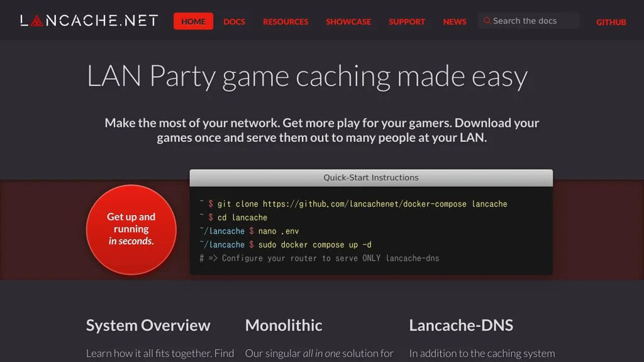Screen dimensions: 644x362
Task: Open the Monolithic heading
Action: coord(284,326)
